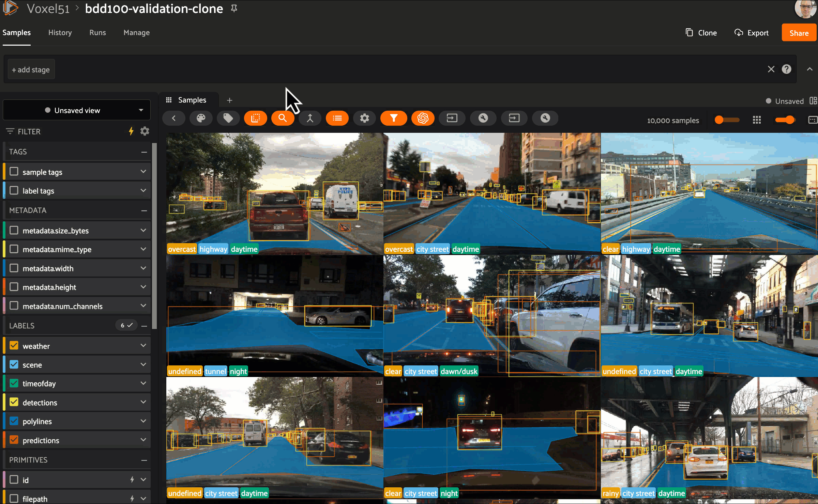This screenshot has width=818, height=504.
Task: Click the orange list operators icon
Action: point(337,118)
